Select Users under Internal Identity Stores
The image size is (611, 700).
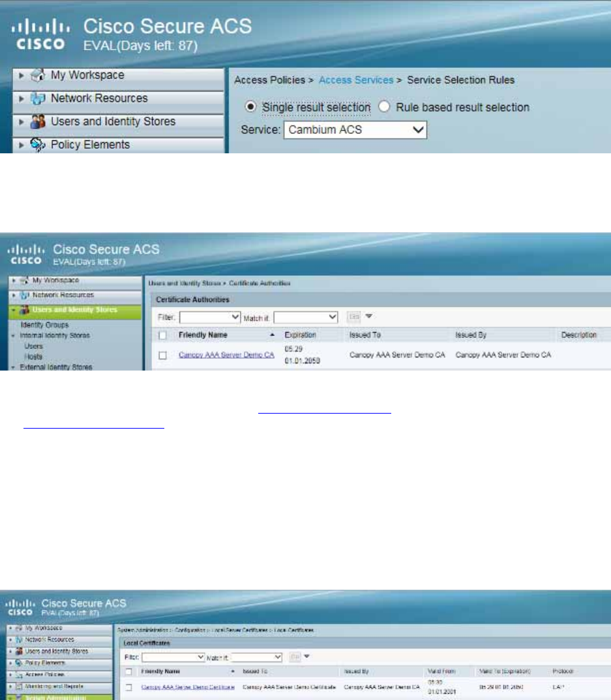33,346
